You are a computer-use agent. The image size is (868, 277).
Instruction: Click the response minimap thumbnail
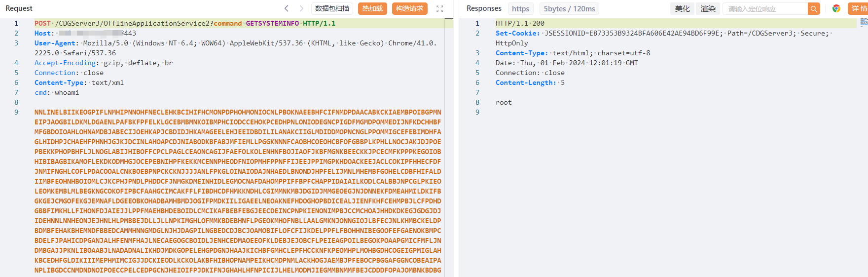click(864, 22)
